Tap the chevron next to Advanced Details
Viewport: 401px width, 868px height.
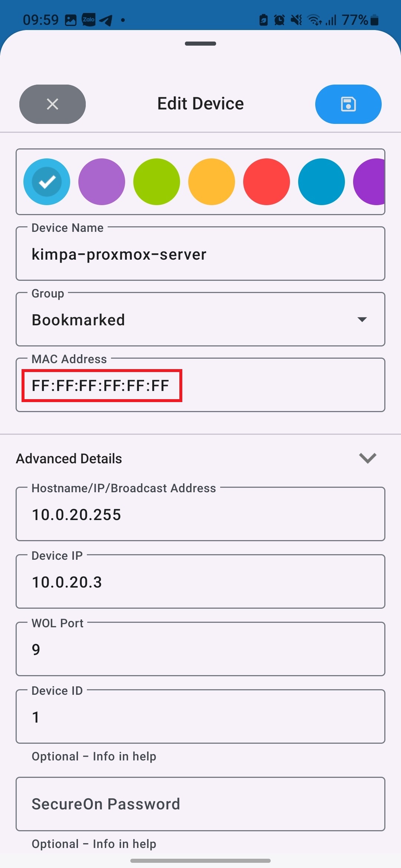pos(368,458)
